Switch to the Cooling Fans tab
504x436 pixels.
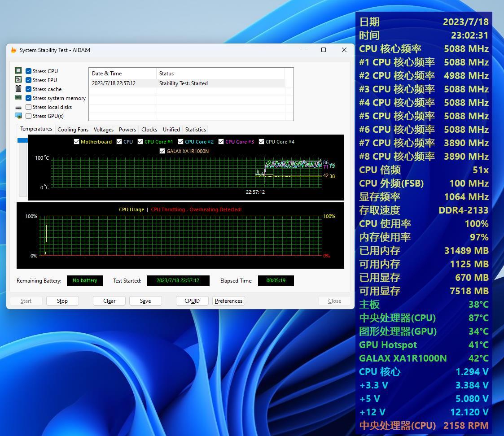[73, 130]
